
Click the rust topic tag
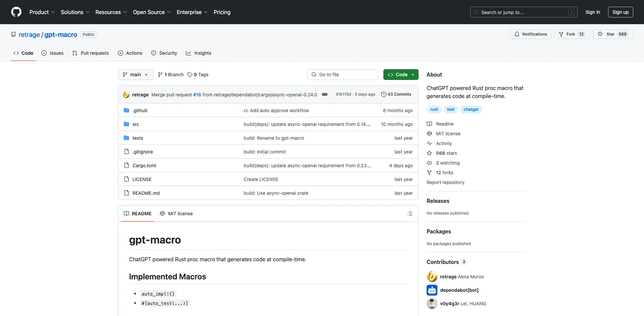click(434, 109)
